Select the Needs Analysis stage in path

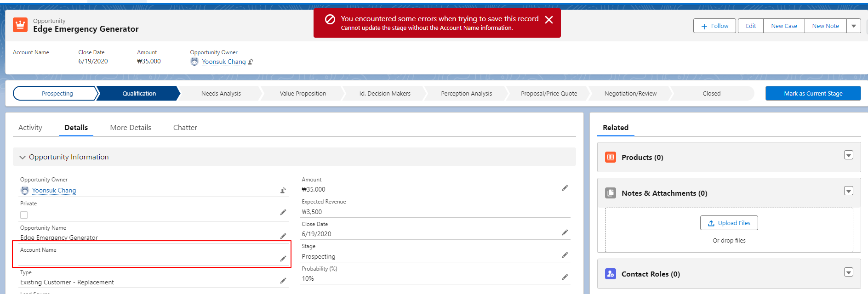point(221,93)
